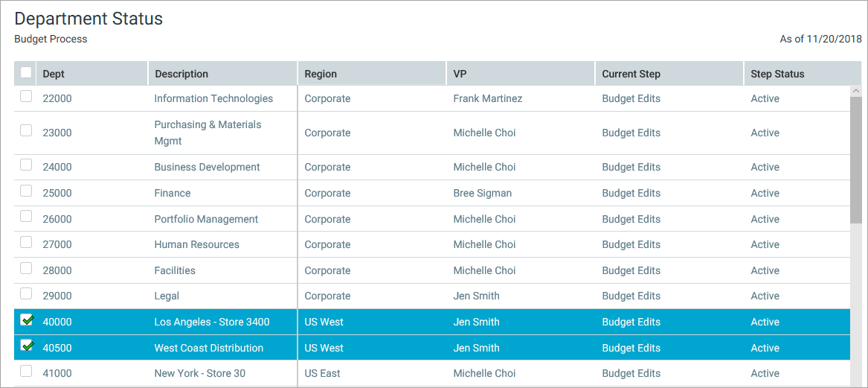This screenshot has height=388, width=868.
Task: Click Jen Smith in the West Coast Distribution row
Action: click(476, 348)
